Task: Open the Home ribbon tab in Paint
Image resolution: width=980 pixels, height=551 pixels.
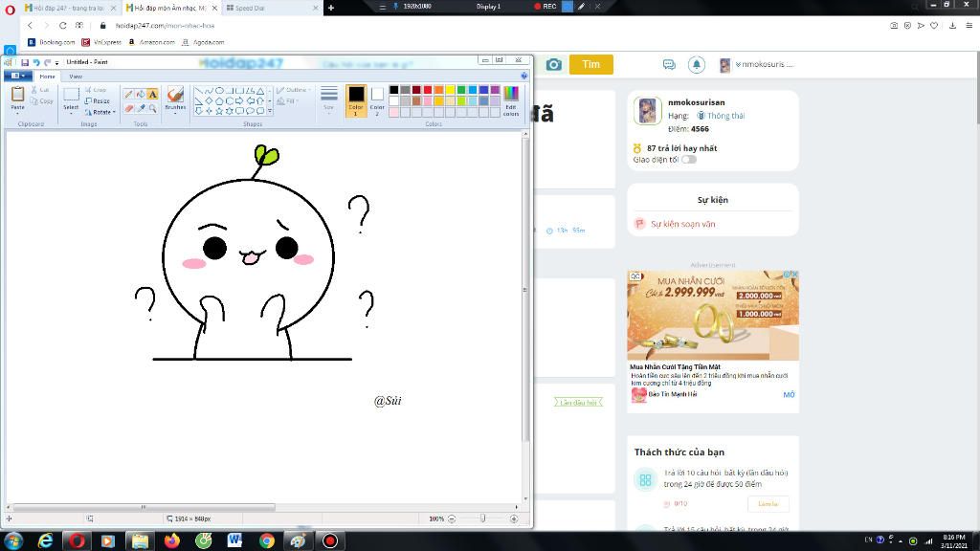Action: coord(47,77)
